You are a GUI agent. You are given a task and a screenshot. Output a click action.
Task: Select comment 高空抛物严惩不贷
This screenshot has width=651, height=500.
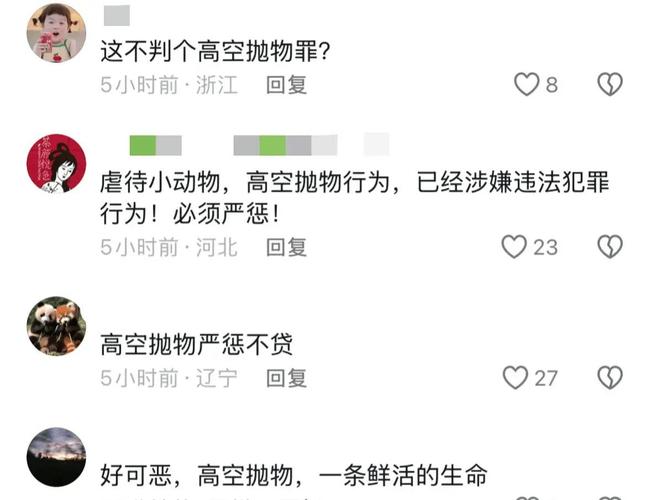click(x=196, y=344)
